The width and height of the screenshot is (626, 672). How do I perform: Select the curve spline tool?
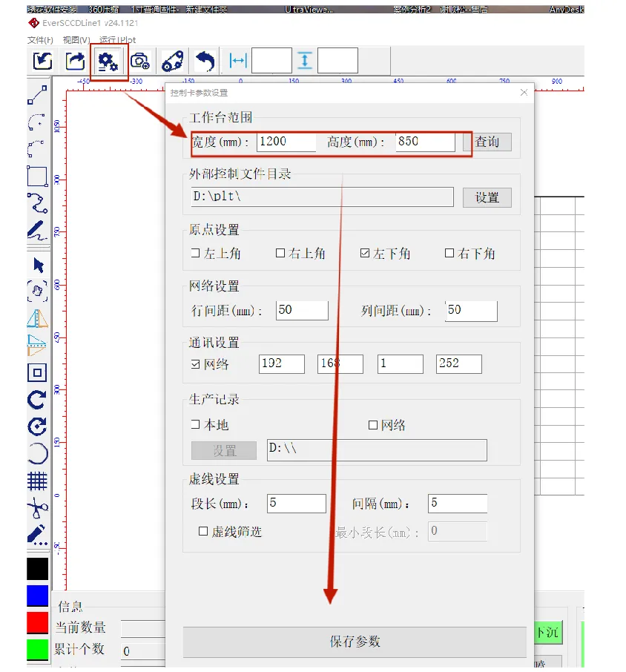(37, 203)
